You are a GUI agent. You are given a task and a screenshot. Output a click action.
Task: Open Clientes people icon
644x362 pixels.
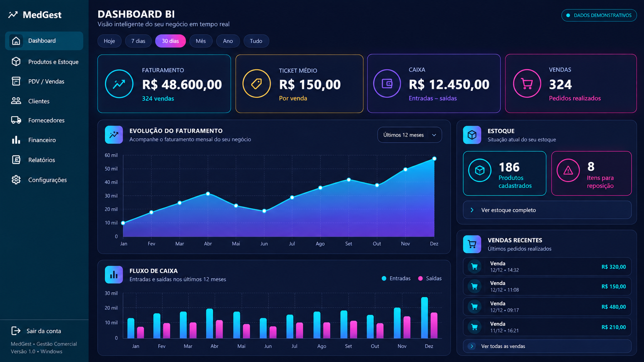16,101
